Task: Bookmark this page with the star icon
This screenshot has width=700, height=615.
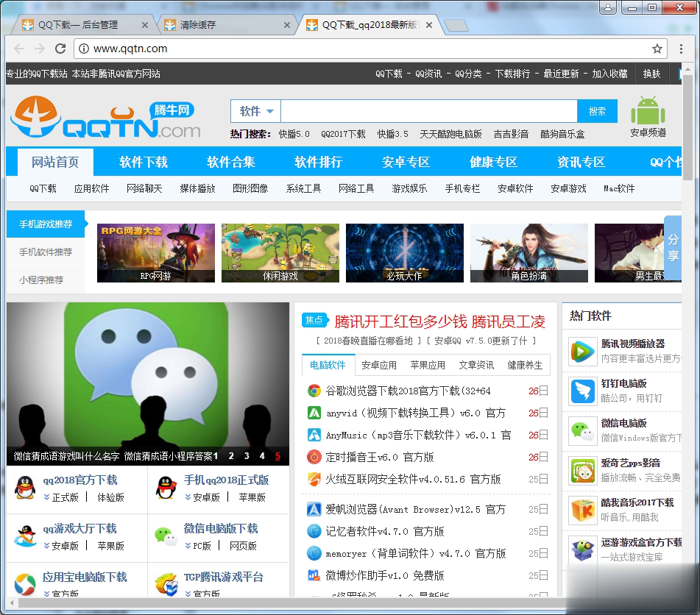Action: point(657,49)
